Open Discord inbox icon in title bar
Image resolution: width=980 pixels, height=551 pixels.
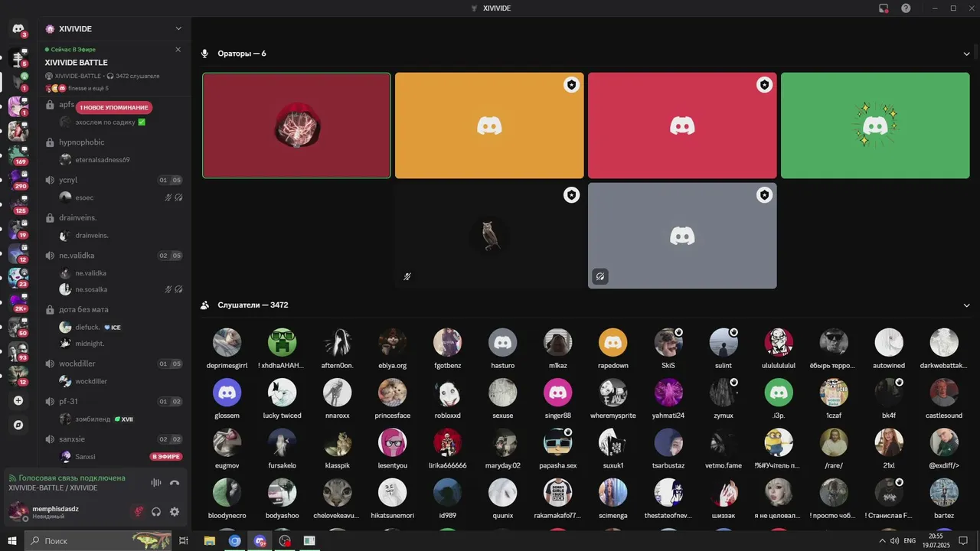[884, 8]
